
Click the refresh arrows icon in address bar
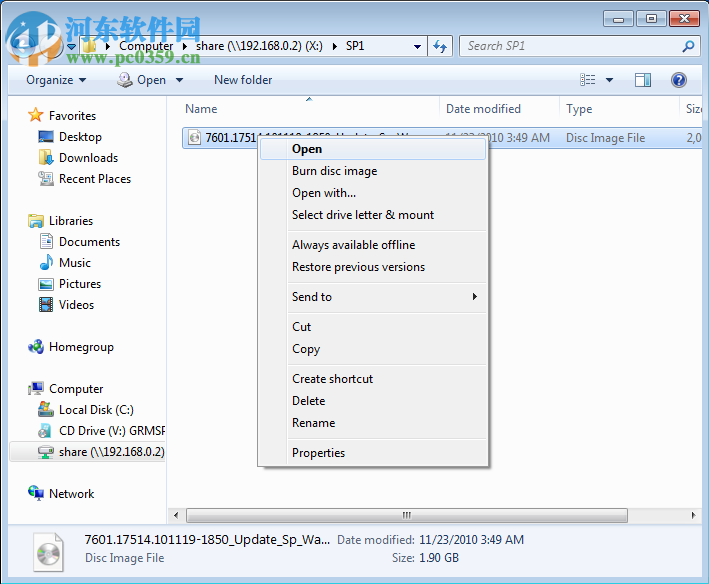point(440,46)
